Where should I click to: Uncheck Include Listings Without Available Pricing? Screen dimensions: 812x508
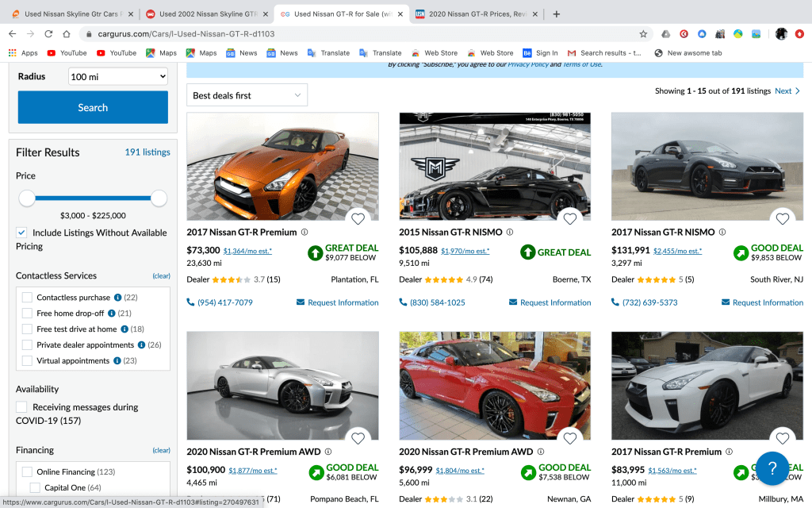21,233
